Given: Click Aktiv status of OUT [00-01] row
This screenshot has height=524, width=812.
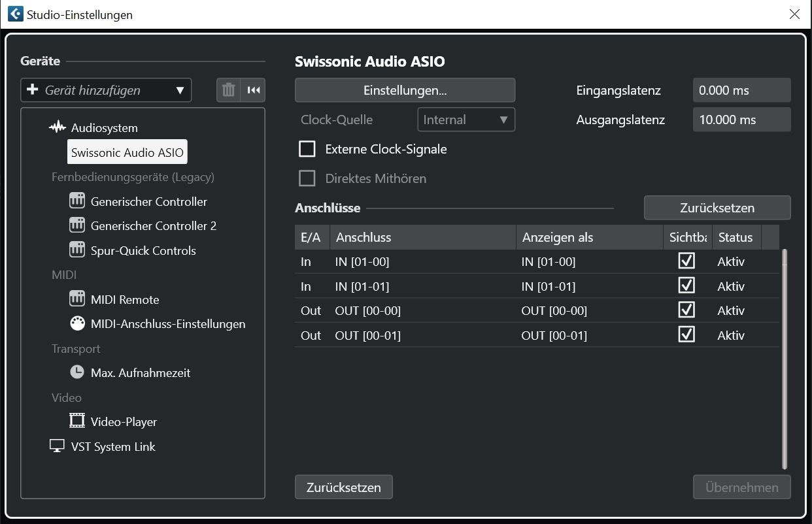Looking at the screenshot, I should (x=731, y=335).
